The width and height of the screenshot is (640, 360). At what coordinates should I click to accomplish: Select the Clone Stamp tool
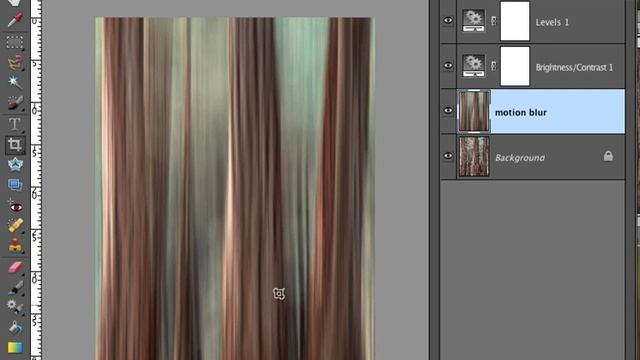(15, 245)
